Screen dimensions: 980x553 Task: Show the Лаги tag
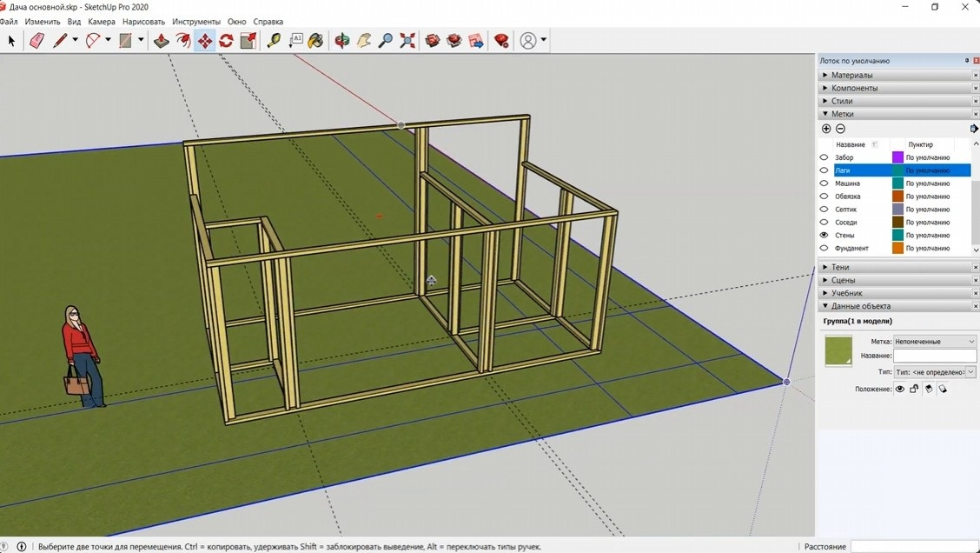pos(824,170)
